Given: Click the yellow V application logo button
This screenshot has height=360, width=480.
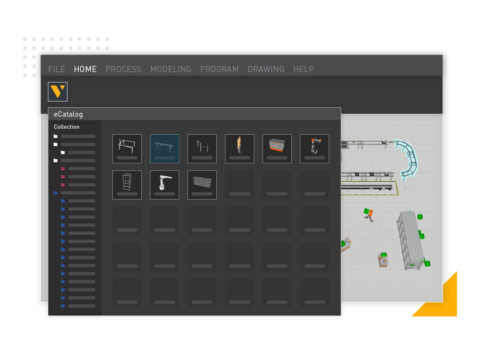Looking at the screenshot, I should coord(58,92).
